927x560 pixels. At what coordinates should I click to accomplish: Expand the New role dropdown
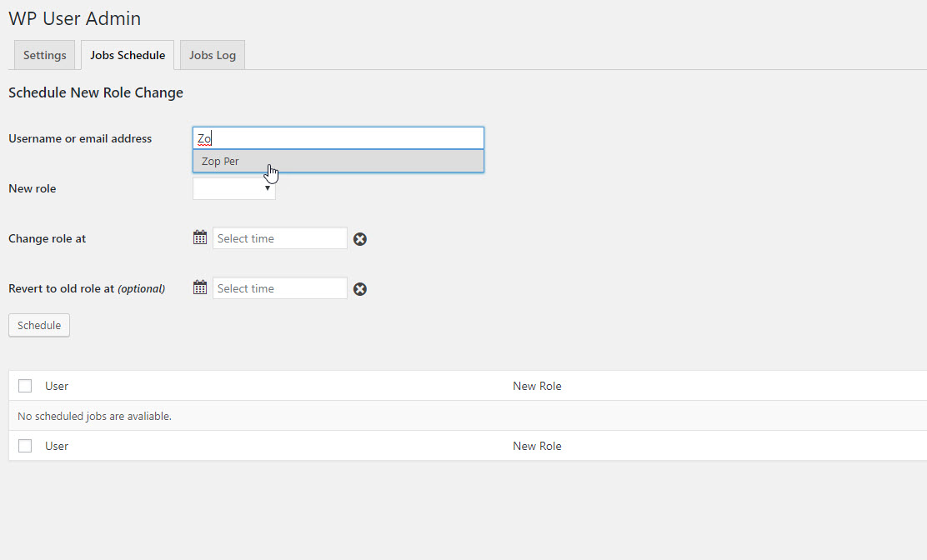[234, 188]
